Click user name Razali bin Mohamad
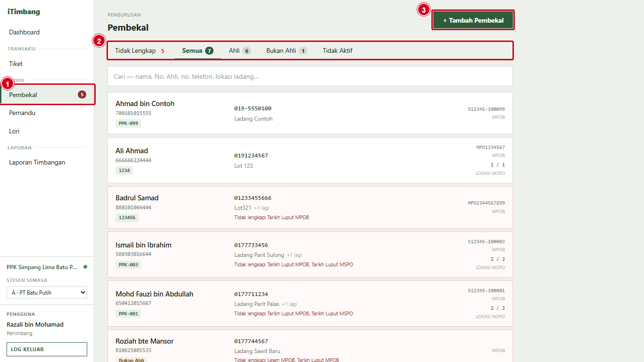 pos(35,324)
